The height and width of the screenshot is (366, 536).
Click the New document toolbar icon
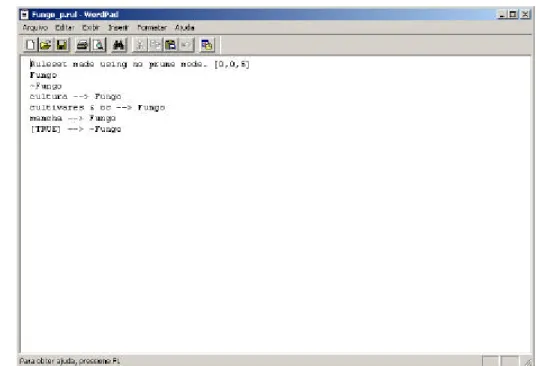pyautogui.click(x=30, y=45)
